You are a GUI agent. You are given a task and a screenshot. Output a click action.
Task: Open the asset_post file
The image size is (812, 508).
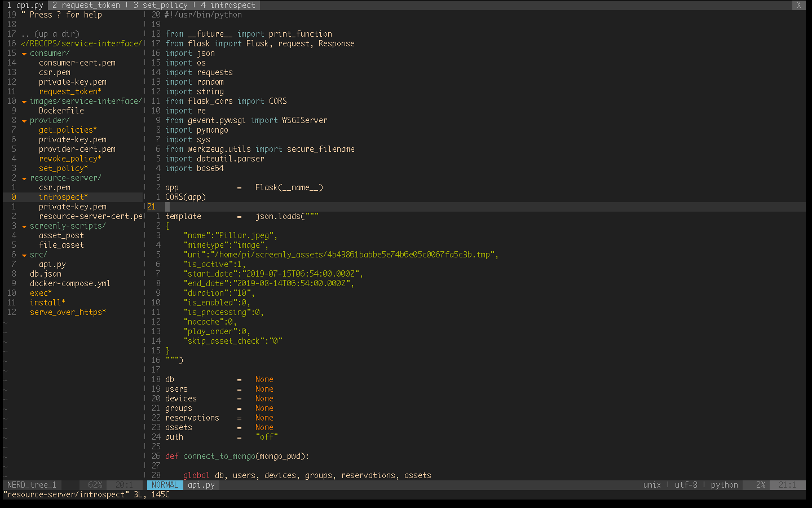point(61,235)
